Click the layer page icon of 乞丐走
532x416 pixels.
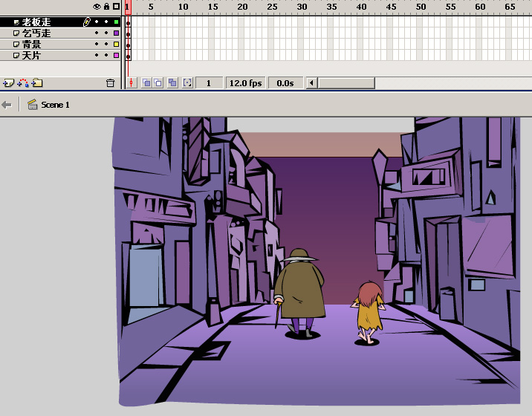click(x=16, y=33)
